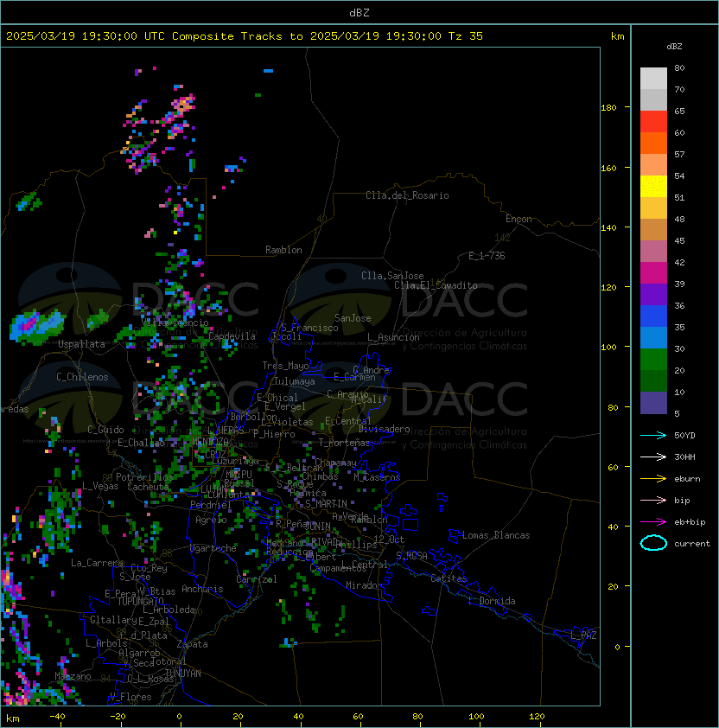Viewport: 719px width, 728px height.
Task: Click the 'eburn' legend label
Action: pyautogui.click(x=687, y=479)
